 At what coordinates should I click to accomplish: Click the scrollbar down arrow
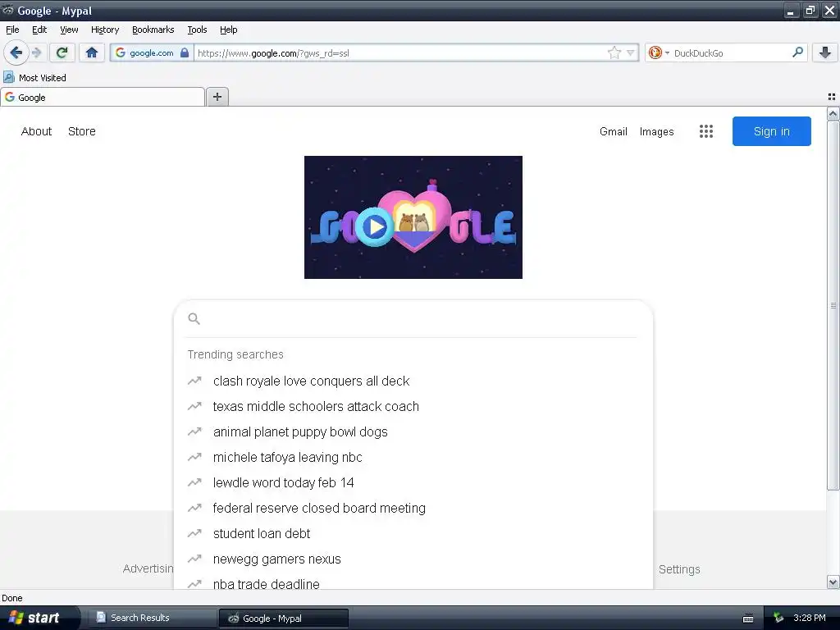pyautogui.click(x=833, y=582)
